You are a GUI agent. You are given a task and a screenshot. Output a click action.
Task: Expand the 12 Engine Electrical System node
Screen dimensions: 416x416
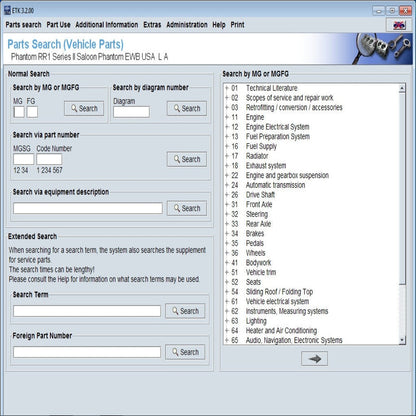[x=227, y=127]
